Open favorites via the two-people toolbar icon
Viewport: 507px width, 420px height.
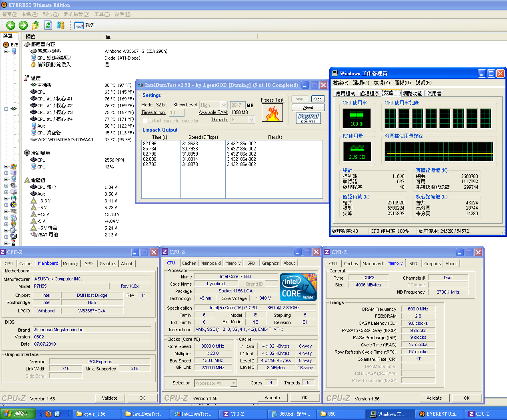coord(61,25)
